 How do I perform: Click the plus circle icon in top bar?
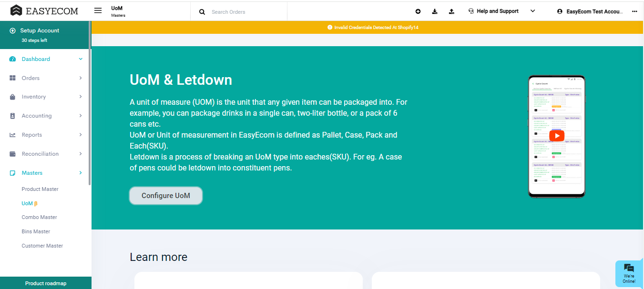click(418, 11)
